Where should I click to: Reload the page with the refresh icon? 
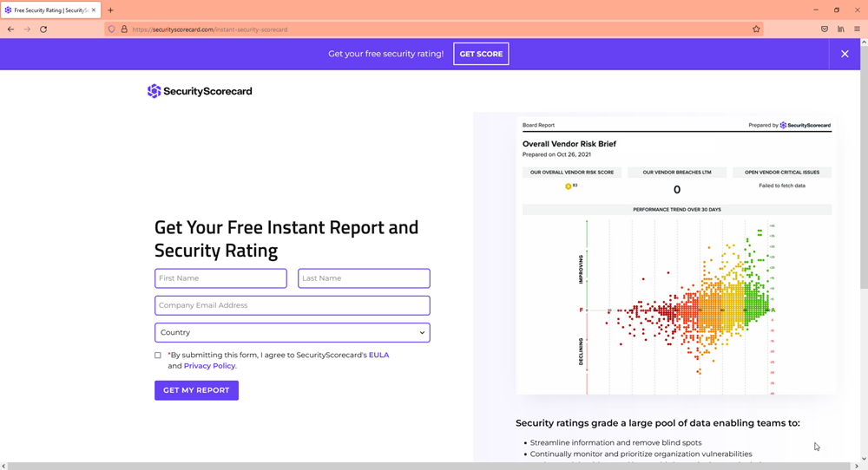pyautogui.click(x=43, y=29)
